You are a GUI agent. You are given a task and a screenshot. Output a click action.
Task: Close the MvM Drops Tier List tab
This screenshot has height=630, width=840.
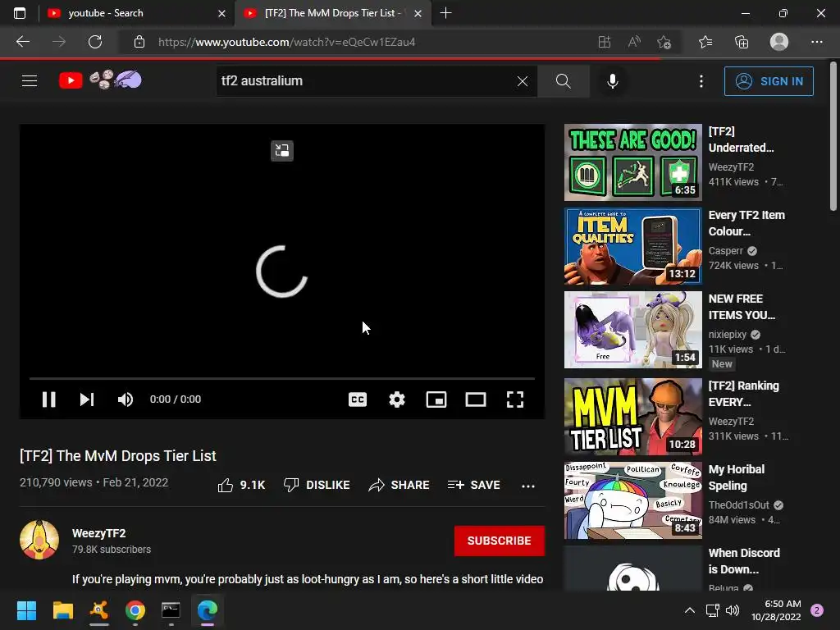(418, 13)
